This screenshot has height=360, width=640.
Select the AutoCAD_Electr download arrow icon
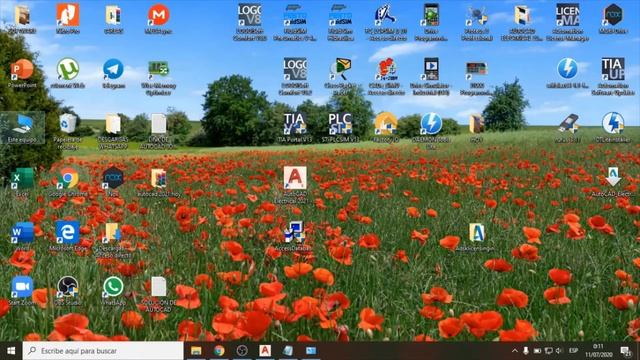[x=613, y=178]
